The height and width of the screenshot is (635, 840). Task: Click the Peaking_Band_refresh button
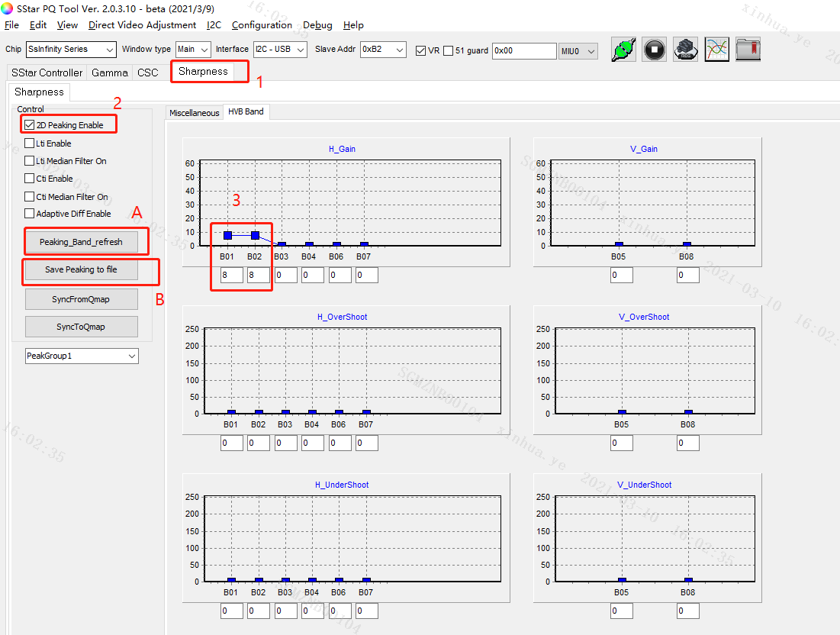point(82,242)
